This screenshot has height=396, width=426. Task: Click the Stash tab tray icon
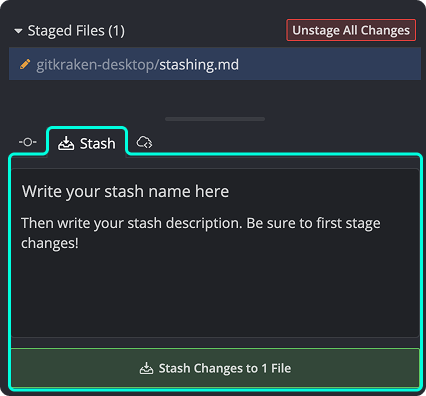coord(66,143)
